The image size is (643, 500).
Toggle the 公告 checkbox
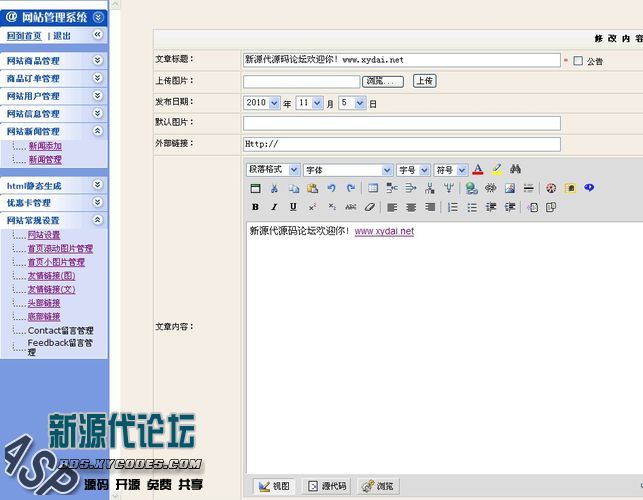click(x=578, y=61)
